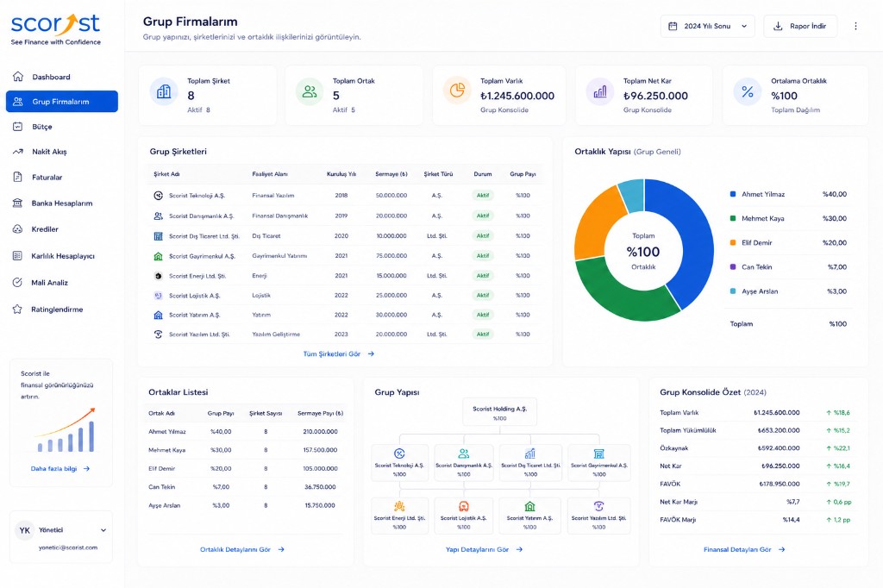Sort by Kuruluş Yılı column header

pos(341,174)
